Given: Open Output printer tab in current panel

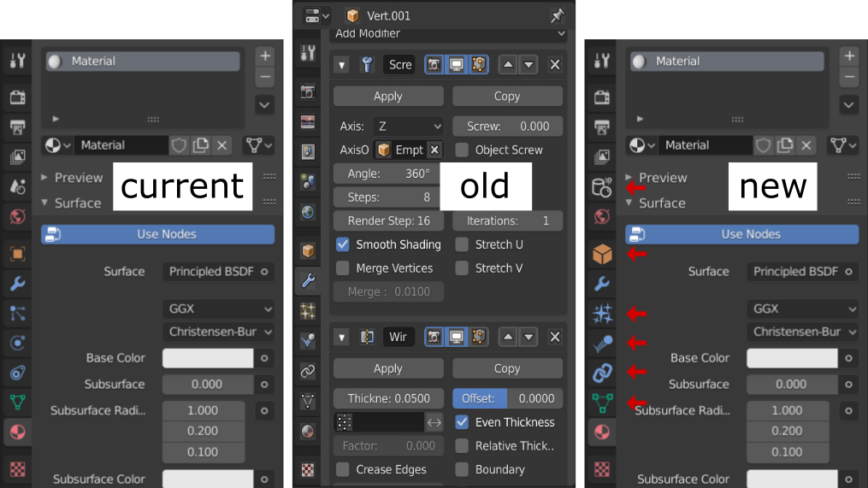Looking at the screenshot, I should [x=17, y=127].
